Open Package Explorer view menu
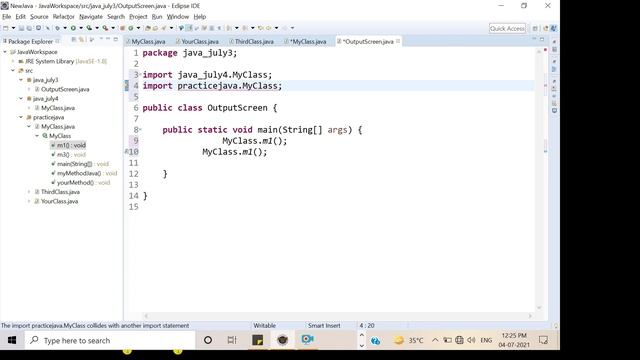The image size is (640, 360). point(101,39)
